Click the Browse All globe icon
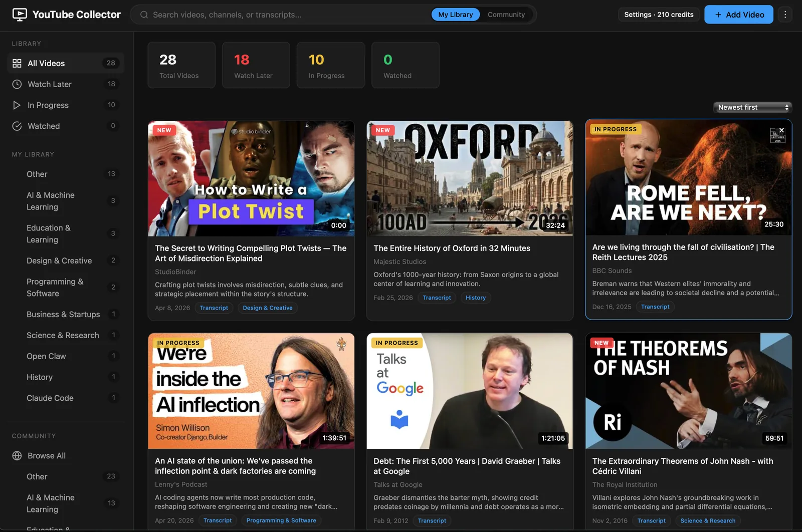The image size is (802, 532). (17, 456)
